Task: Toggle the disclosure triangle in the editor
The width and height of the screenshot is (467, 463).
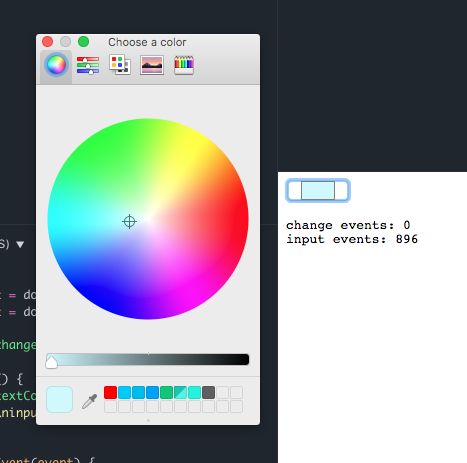Action: pos(20,244)
